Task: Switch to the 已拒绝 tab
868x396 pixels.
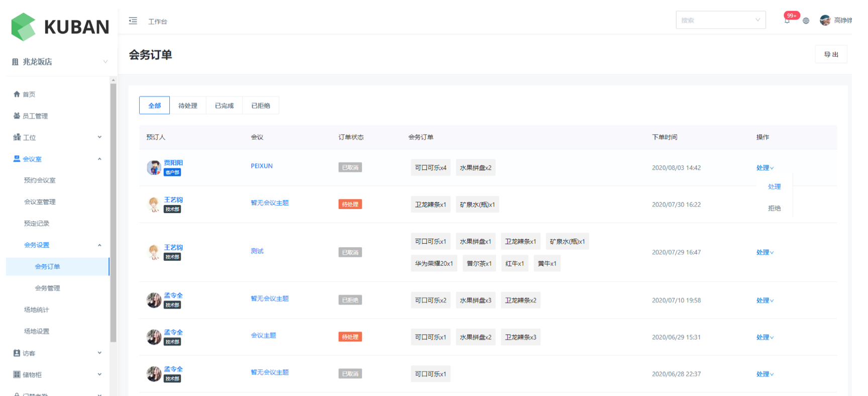Action: click(261, 106)
